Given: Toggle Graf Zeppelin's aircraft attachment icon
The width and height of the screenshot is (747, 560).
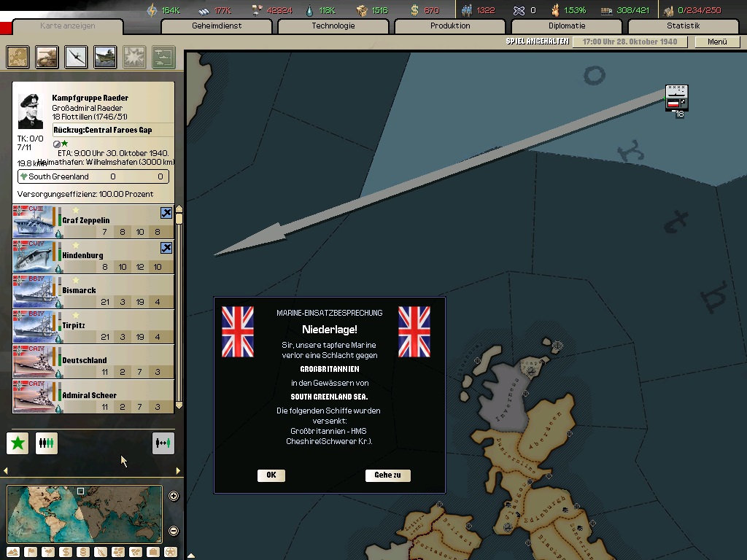Looking at the screenshot, I should tap(166, 213).
